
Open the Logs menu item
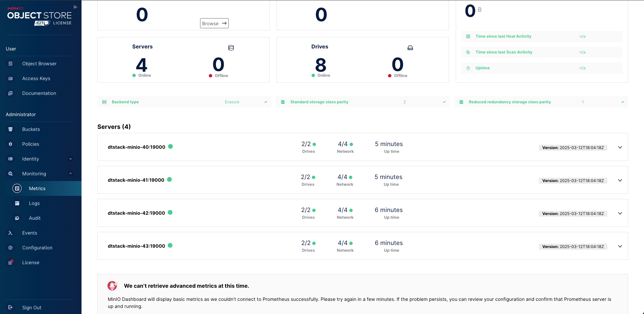tap(34, 203)
